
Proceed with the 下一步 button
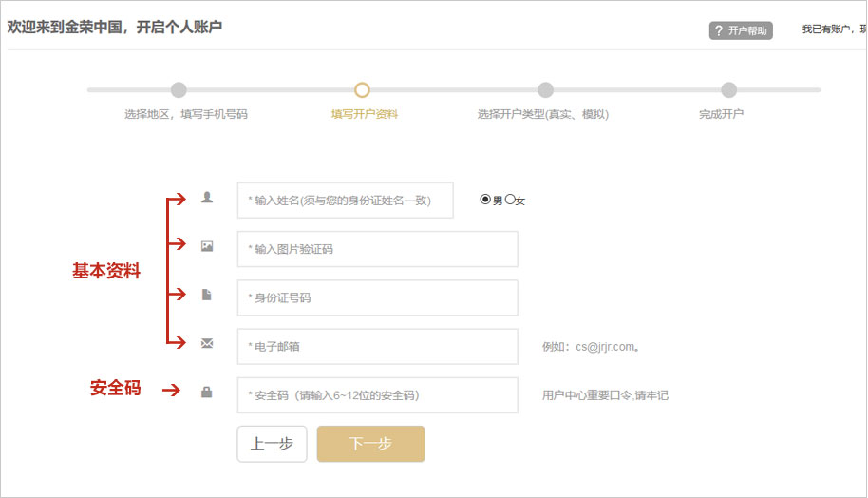tap(371, 444)
